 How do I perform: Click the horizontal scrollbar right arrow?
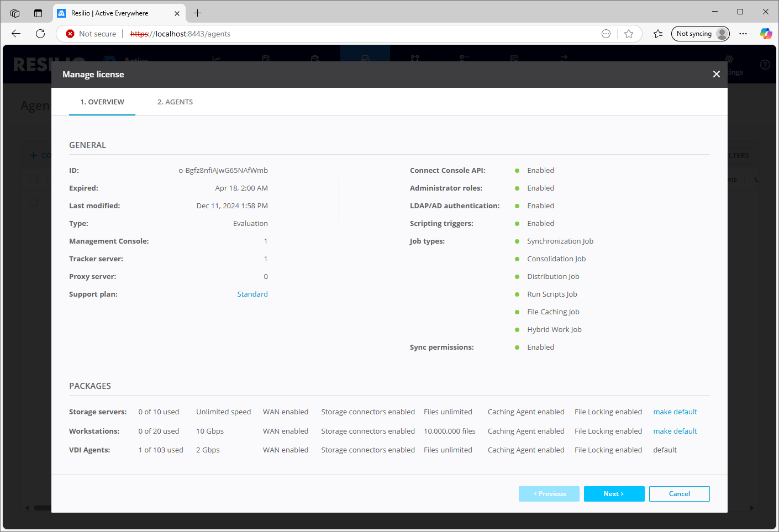[751, 508]
